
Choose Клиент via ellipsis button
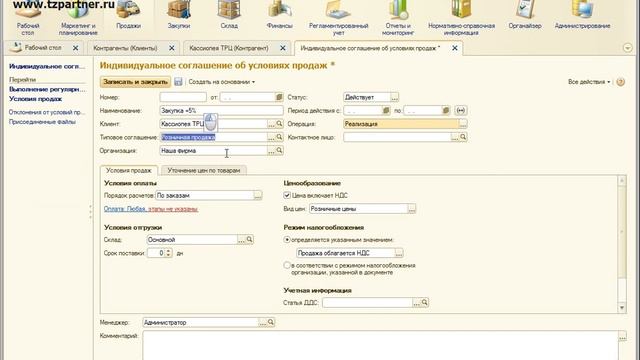click(271, 124)
